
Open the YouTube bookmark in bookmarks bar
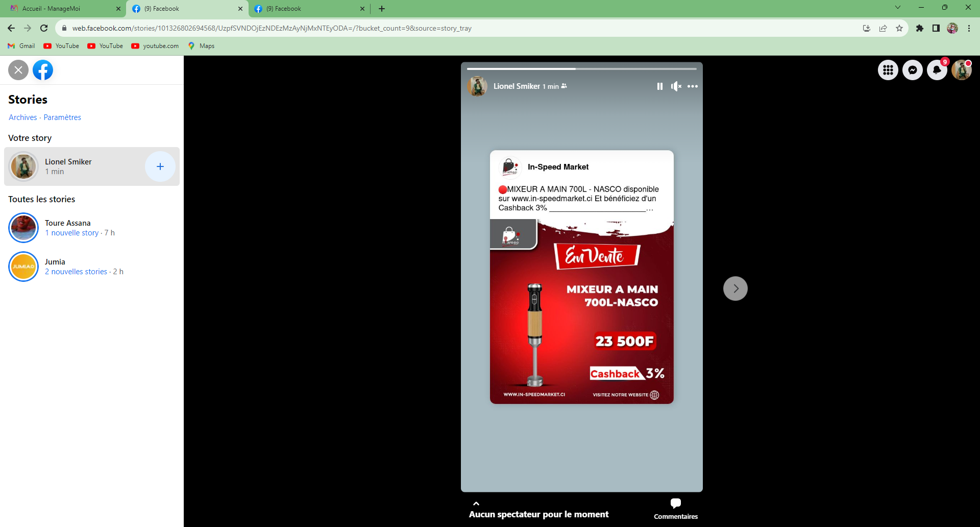point(62,46)
